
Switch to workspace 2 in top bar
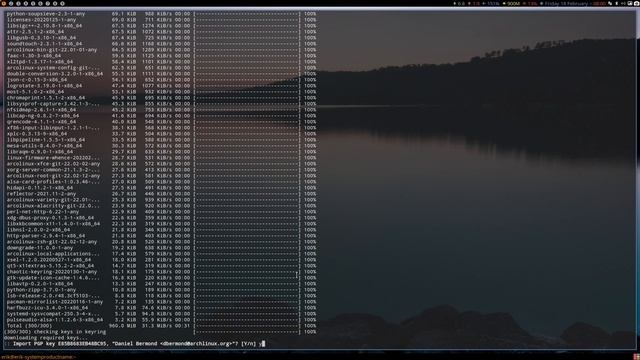[x=11, y=3]
